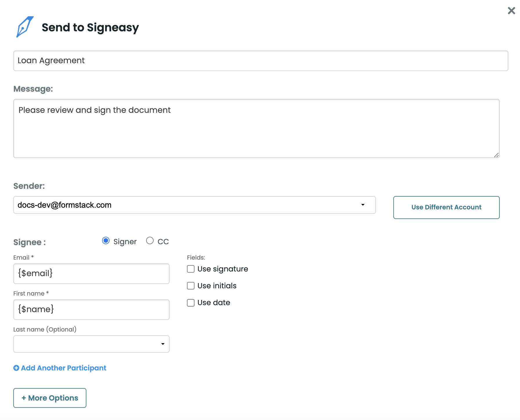Click the Email input field with {$email}
Image resolution: width=520 pixels, height=420 pixels.
pos(91,274)
